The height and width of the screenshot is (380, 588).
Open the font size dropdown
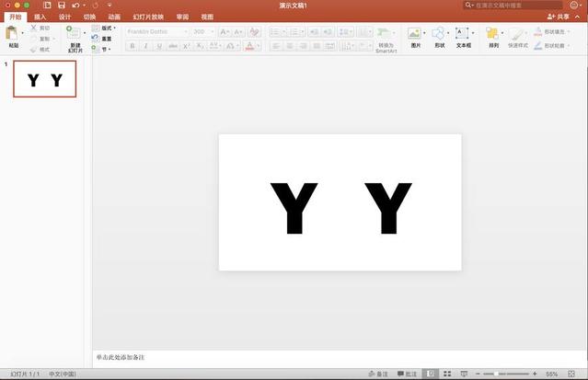[211, 31]
